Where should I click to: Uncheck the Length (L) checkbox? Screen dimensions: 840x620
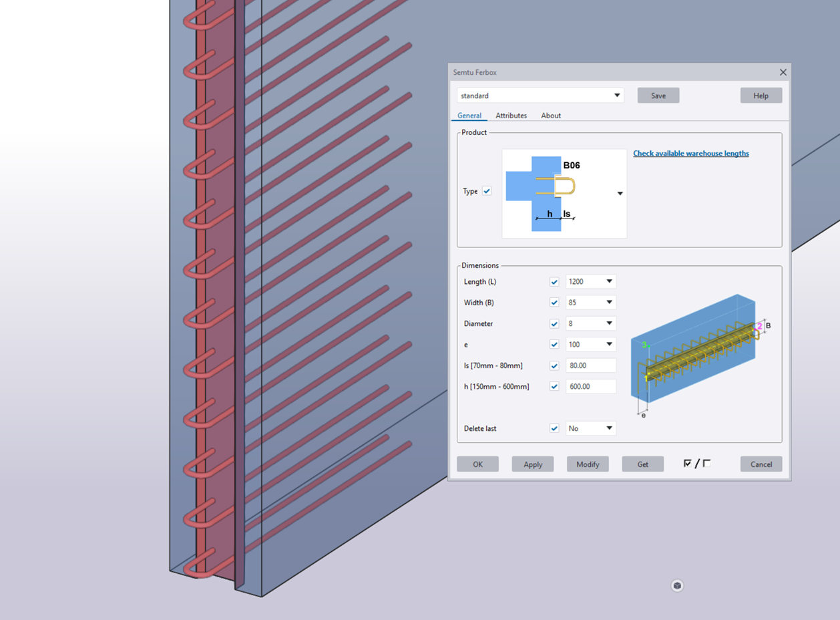coord(554,282)
